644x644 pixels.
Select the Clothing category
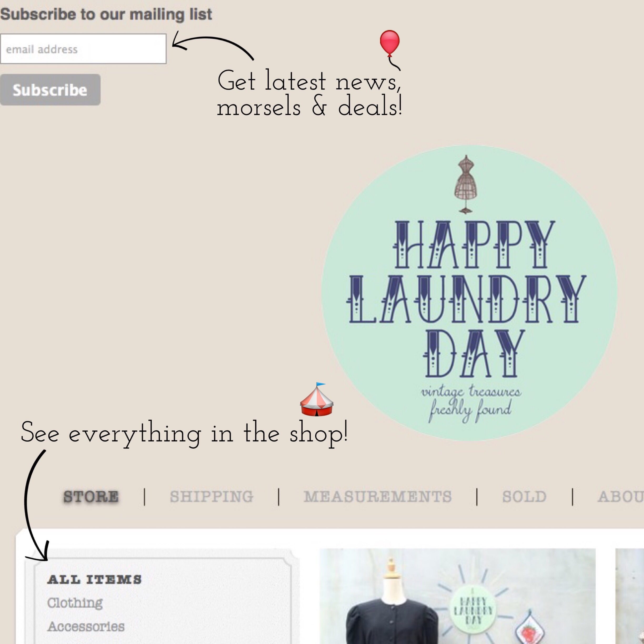pos(75,603)
